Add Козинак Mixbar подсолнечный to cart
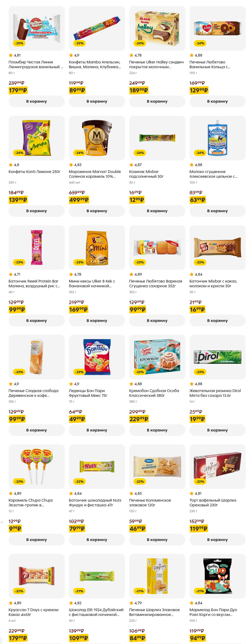Viewport: 252px width, 644px height. click(157, 211)
